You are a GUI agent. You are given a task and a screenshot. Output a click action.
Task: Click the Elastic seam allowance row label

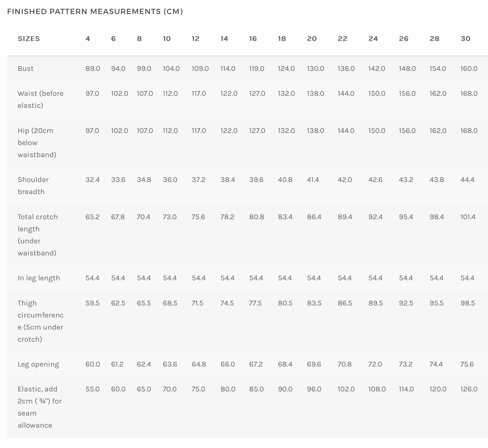click(40, 407)
